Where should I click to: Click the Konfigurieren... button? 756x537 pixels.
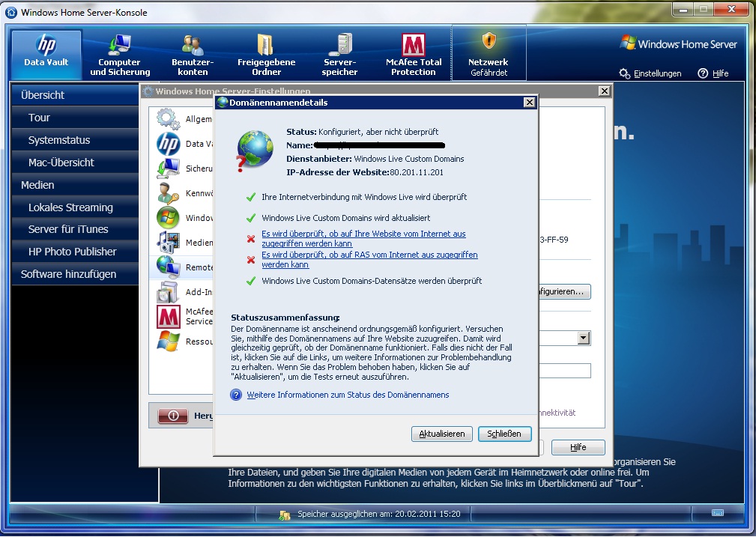(x=564, y=291)
